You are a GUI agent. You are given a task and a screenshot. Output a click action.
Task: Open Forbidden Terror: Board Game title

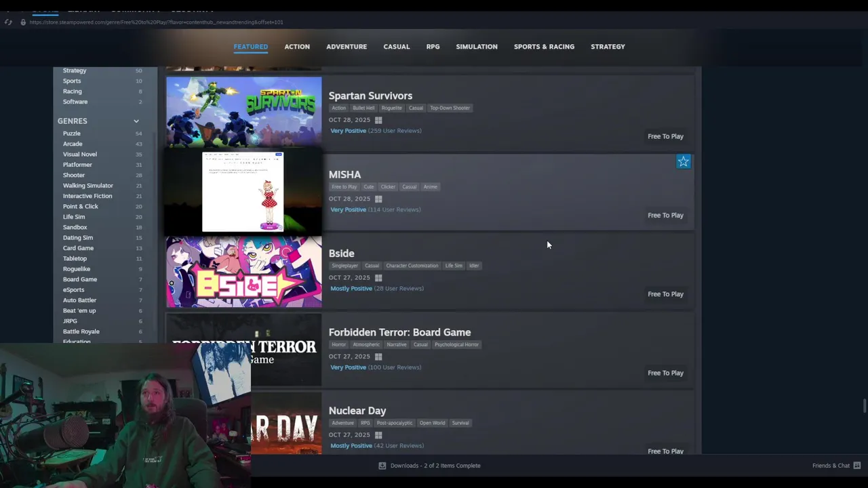click(399, 332)
